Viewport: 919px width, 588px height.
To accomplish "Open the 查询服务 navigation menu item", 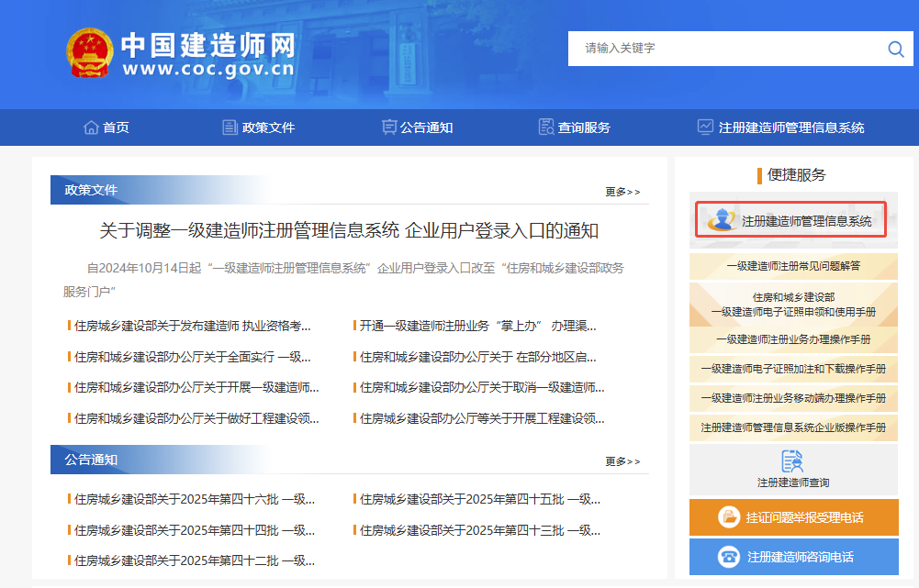I will pos(584,128).
